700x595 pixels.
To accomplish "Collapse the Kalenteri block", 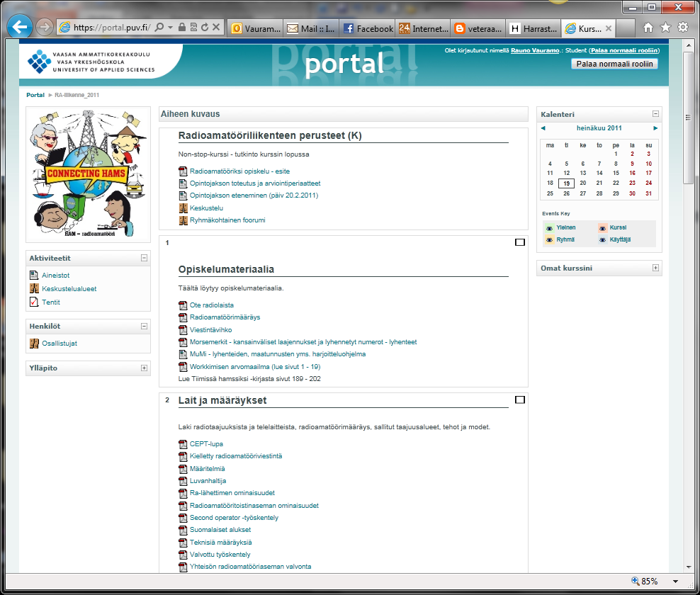I will tap(655, 114).
